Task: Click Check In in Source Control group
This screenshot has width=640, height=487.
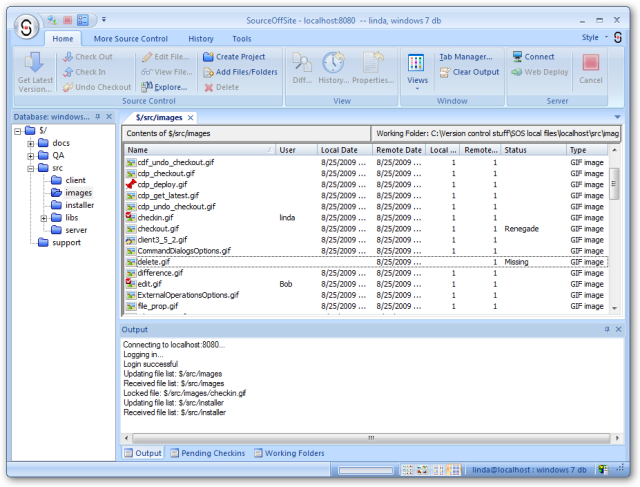Action: click(84, 72)
